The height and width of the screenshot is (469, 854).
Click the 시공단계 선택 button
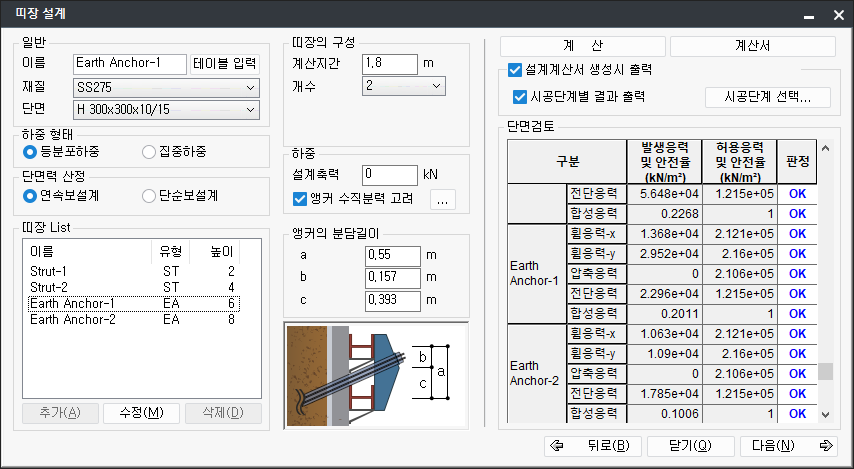[x=769, y=97]
